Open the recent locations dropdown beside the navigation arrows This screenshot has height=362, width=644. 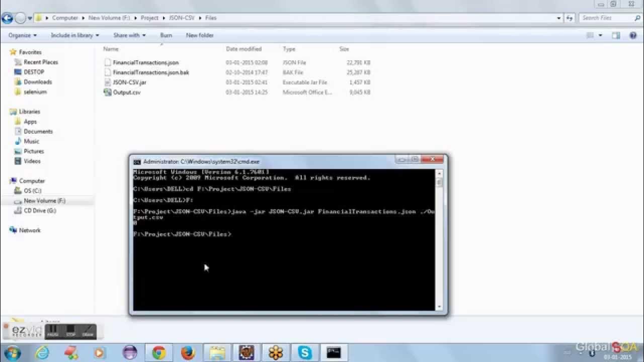tap(30, 18)
